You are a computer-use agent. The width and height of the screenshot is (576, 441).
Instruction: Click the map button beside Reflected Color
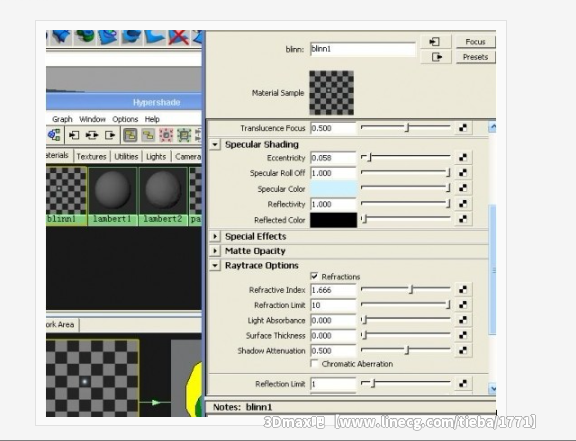[463, 219]
